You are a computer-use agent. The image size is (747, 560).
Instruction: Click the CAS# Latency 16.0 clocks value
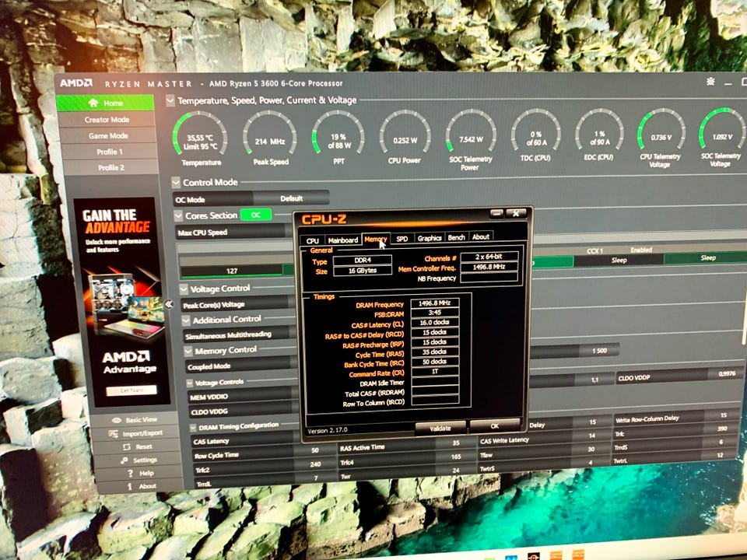pyautogui.click(x=434, y=322)
